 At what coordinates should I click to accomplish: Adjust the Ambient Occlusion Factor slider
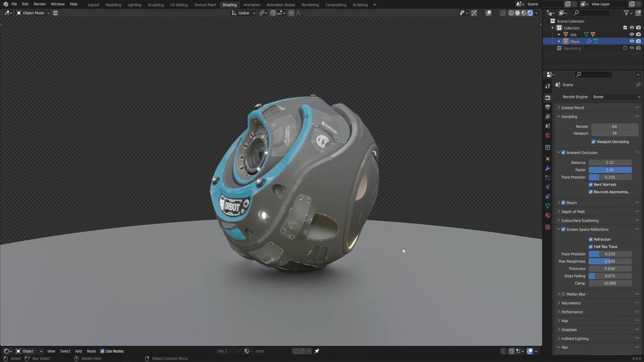click(610, 170)
